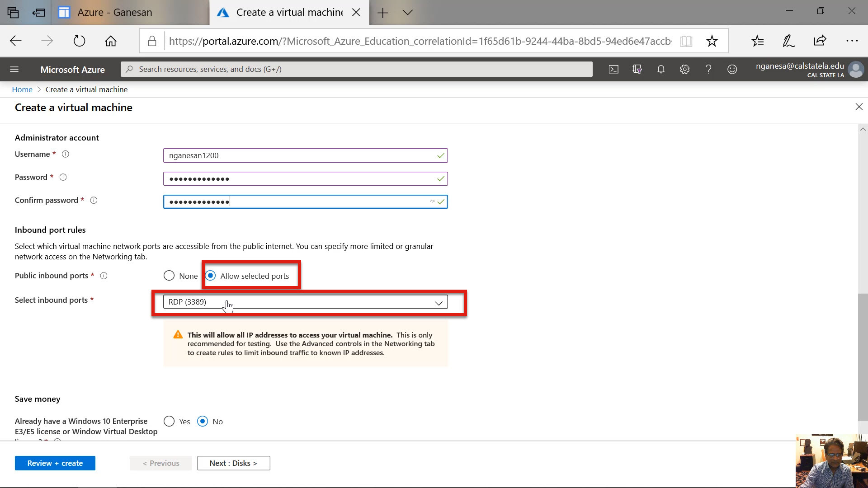Open Azure Cloud Shell icon
The height and width of the screenshot is (488, 868).
[613, 69]
